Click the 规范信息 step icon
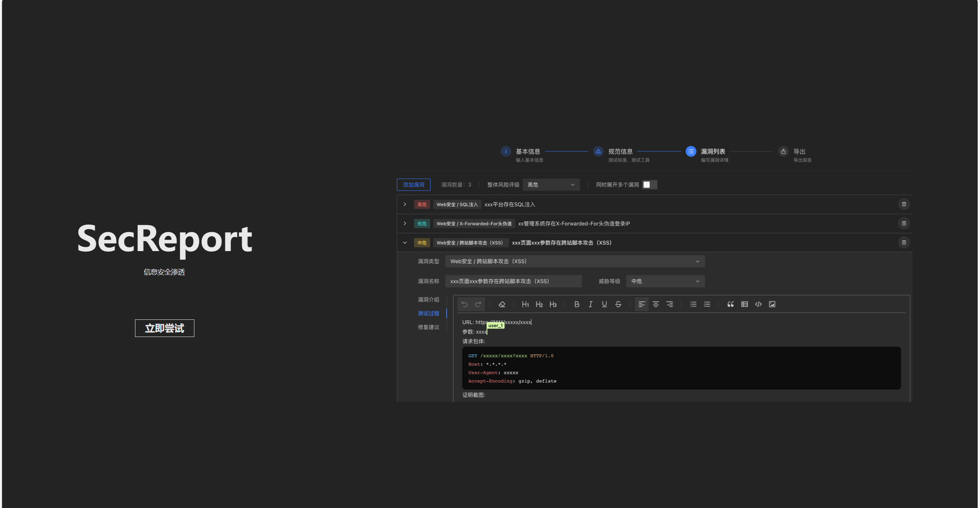980x508 pixels. (x=598, y=152)
